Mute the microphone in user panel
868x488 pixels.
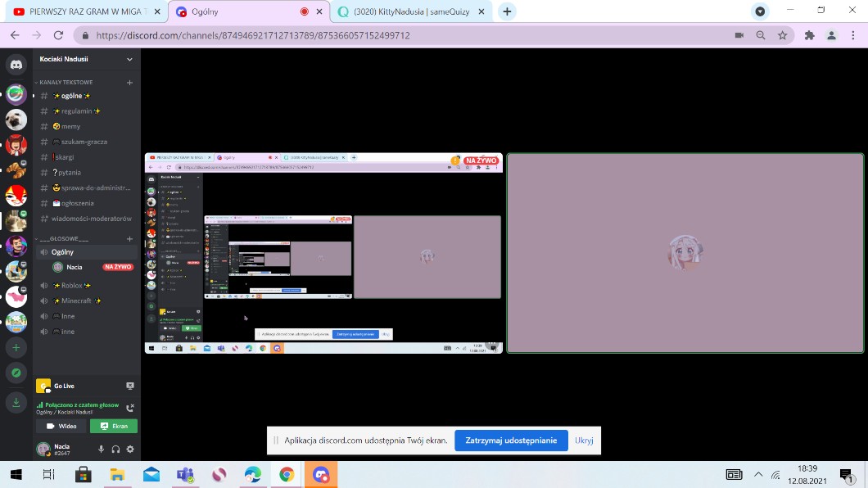point(102,449)
